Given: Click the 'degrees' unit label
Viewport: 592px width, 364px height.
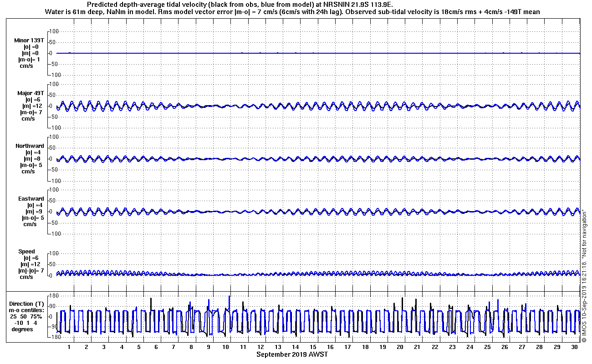Looking at the screenshot, I should tap(22, 329).
